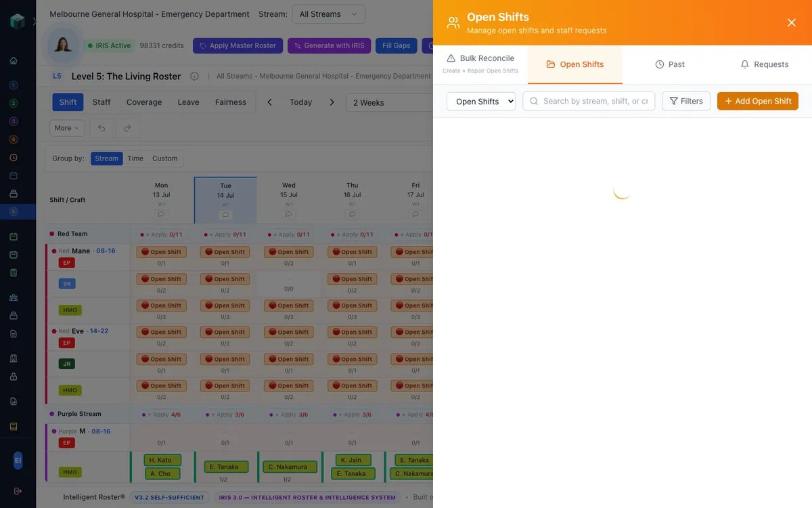Open the building icon in sidebar
This screenshot has width=812, height=508.
point(14,358)
